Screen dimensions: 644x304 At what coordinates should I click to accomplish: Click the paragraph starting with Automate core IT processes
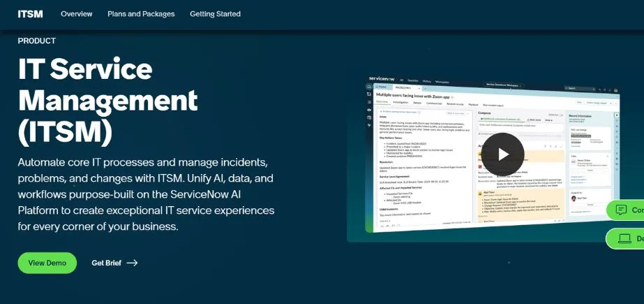click(146, 194)
